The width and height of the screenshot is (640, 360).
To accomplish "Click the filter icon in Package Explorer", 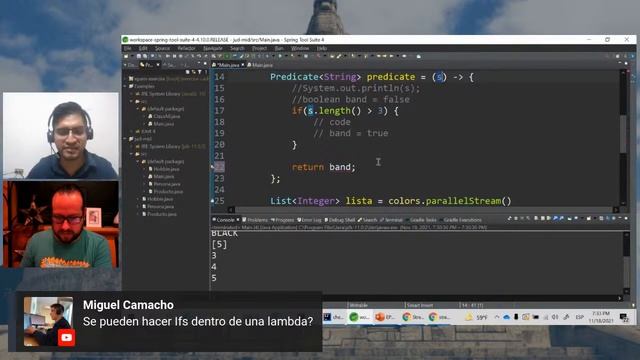I will pyautogui.click(x=200, y=72).
